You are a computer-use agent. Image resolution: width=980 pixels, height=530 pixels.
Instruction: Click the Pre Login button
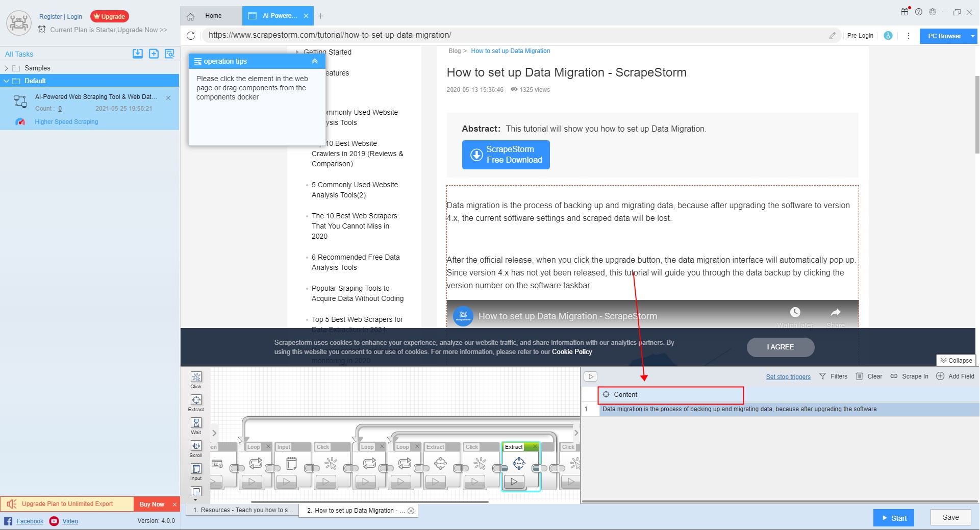click(860, 36)
